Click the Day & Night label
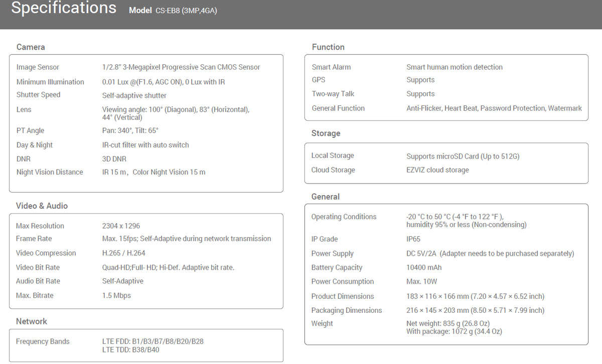 (x=34, y=145)
